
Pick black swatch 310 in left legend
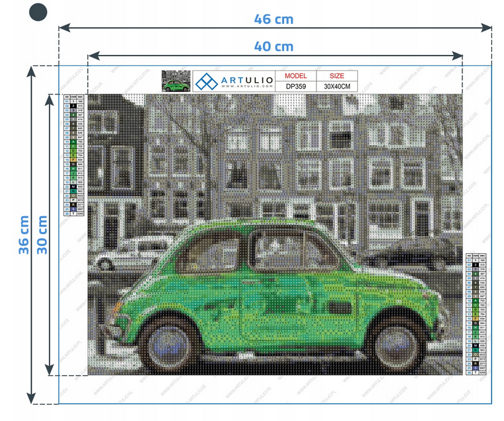[73, 106]
